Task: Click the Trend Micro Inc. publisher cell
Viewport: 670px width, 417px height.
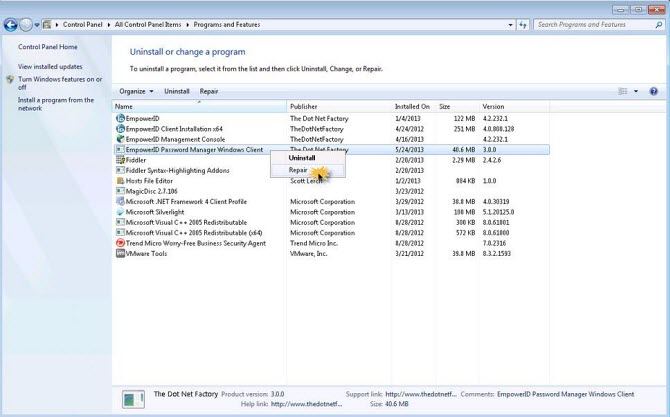Action: [314, 243]
